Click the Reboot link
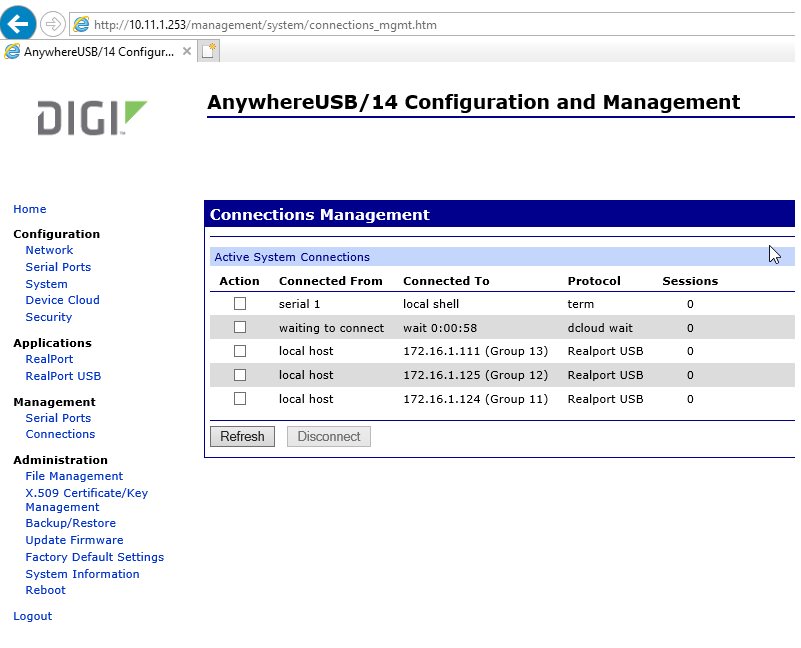The image size is (801, 648). tap(45, 590)
